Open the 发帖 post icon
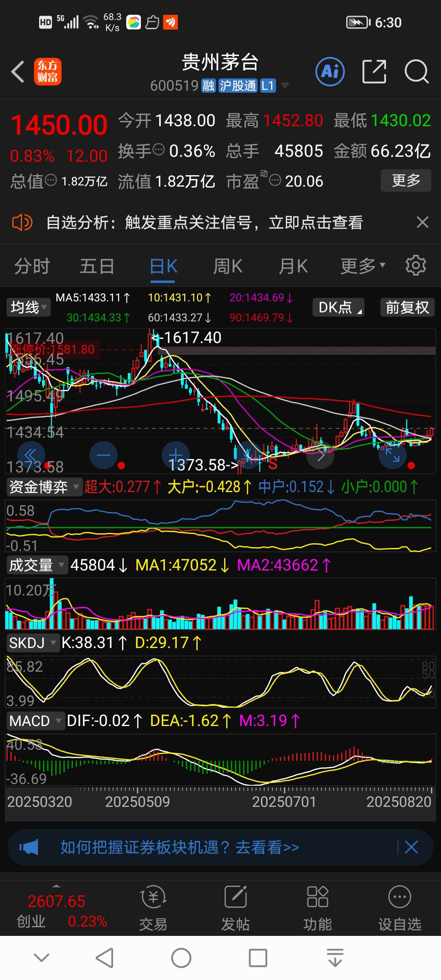The image size is (441, 980). 236,909
